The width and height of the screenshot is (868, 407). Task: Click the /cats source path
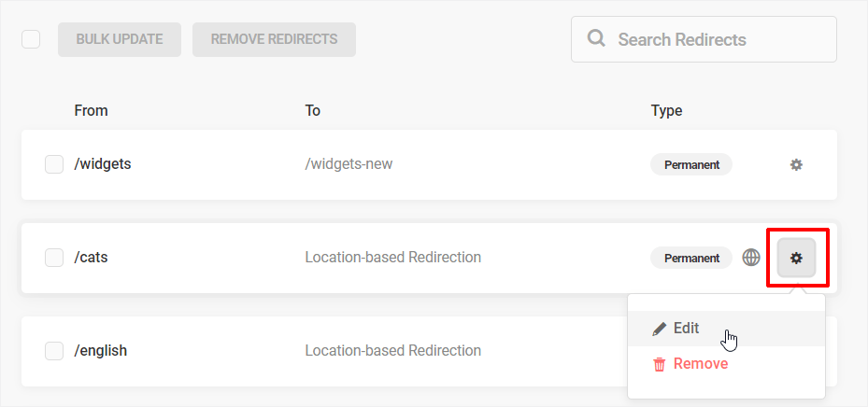pos(91,258)
